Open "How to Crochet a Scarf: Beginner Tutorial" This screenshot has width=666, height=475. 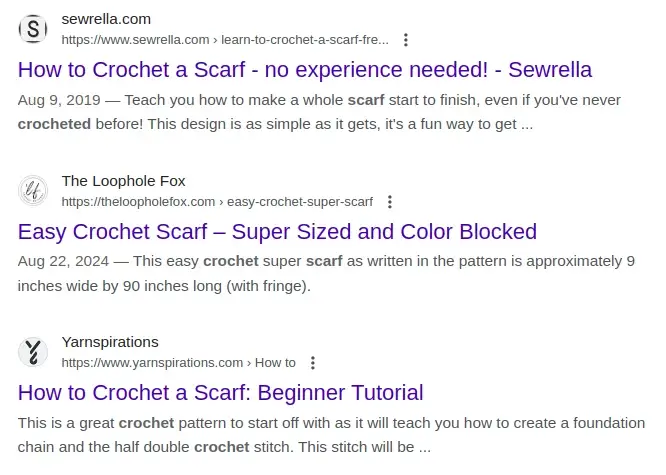[221, 393]
